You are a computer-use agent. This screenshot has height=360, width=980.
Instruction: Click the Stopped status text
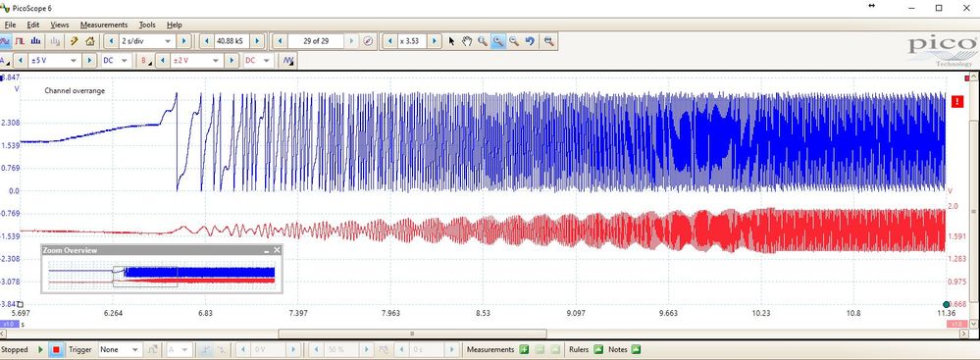point(15,350)
